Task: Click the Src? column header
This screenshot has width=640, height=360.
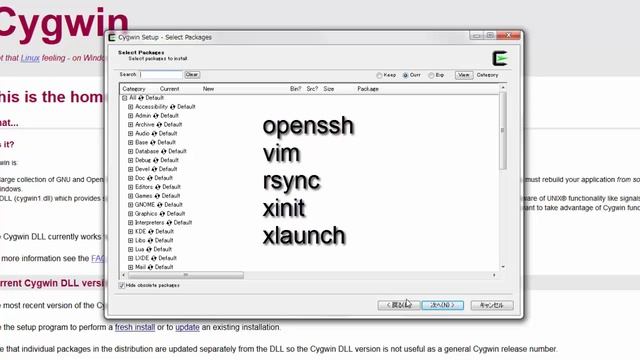Action: tap(312, 89)
